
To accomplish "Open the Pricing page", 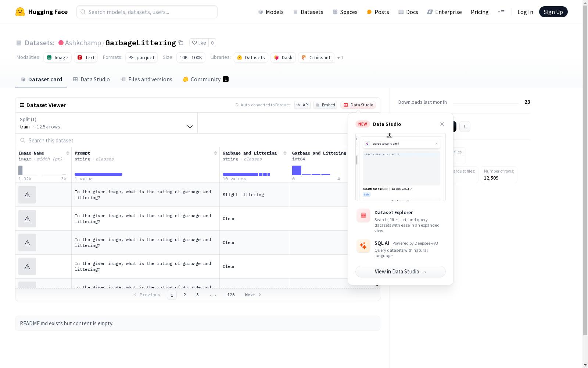I will [x=480, y=12].
